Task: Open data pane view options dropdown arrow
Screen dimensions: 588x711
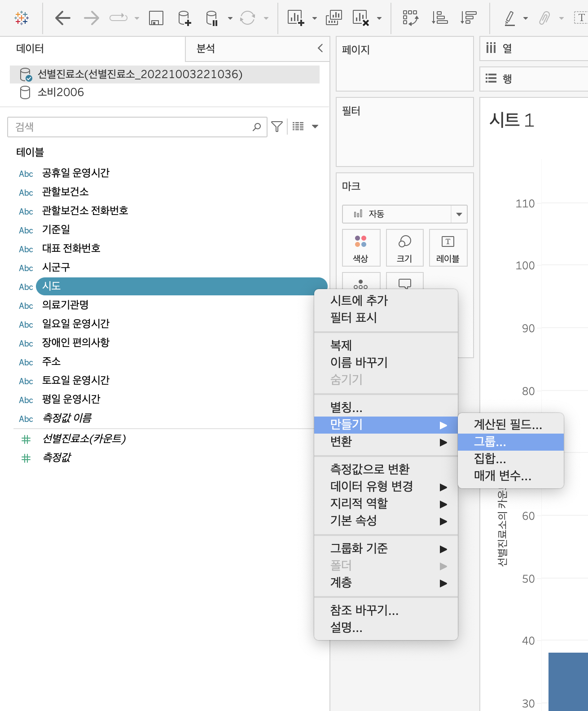Action: (315, 127)
